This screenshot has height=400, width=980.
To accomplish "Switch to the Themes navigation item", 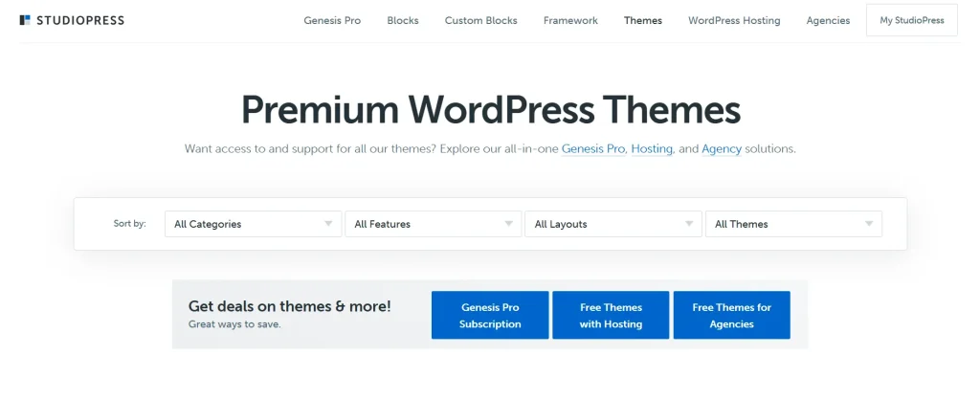I will (x=642, y=20).
